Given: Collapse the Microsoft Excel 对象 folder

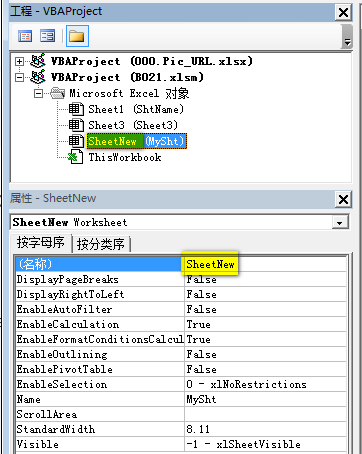Looking at the screenshot, I should 38,93.
